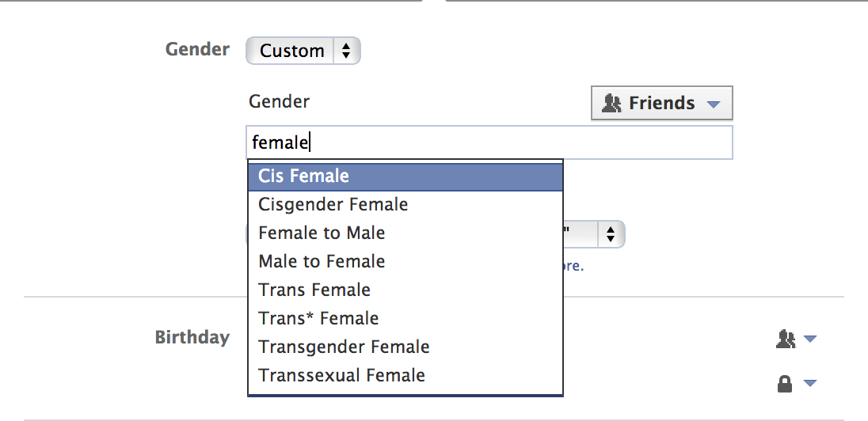Viewport: 868px width, 421px height.
Task: Choose Cisgender Female from the suggestions
Action: coord(333,204)
